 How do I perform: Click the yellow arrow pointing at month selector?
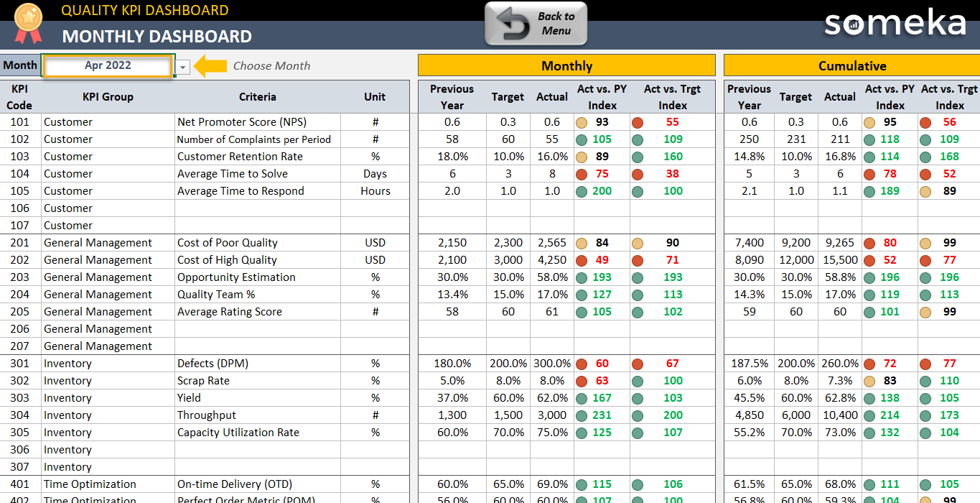click(210, 65)
